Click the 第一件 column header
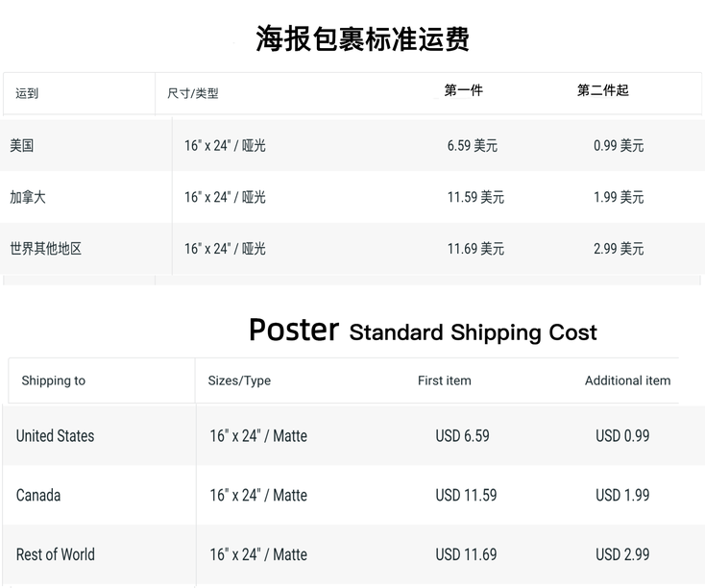Viewport: 705px width, 588px height. pos(463,90)
